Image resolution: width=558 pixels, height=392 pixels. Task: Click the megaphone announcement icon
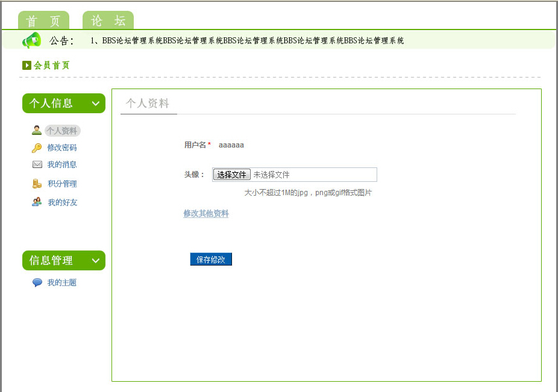coord(31,40)
